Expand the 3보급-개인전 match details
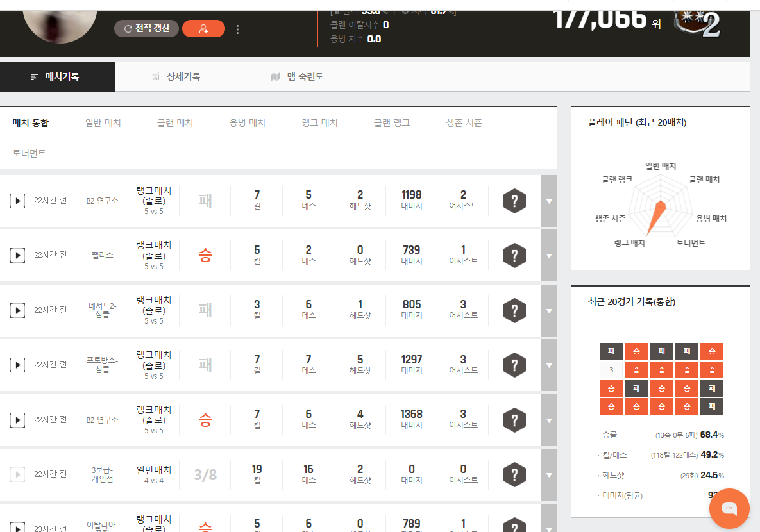Image resolution: width=760 pixels, height=532 pixels. [x=548, y=474]
